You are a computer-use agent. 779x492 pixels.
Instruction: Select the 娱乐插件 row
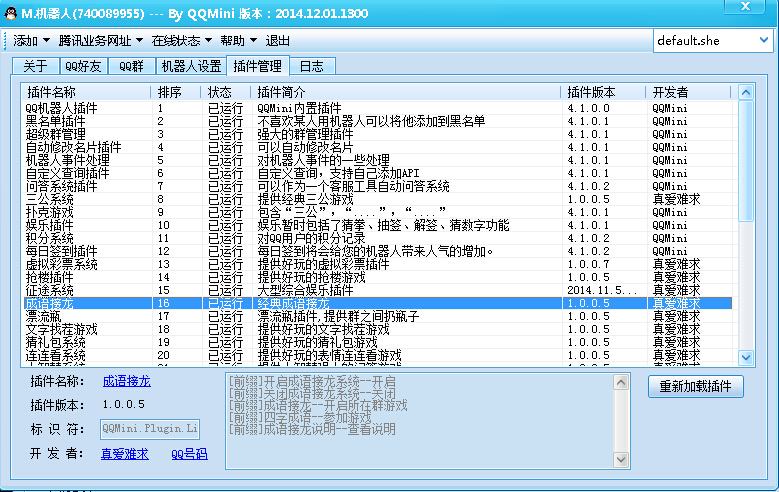tap(378, 225)
